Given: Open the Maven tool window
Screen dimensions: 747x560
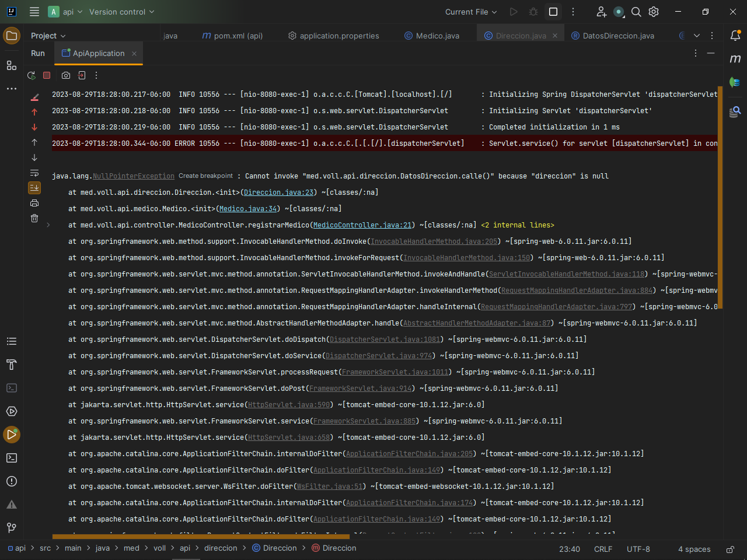Looking at the screenshot, I should coord(735,59).
